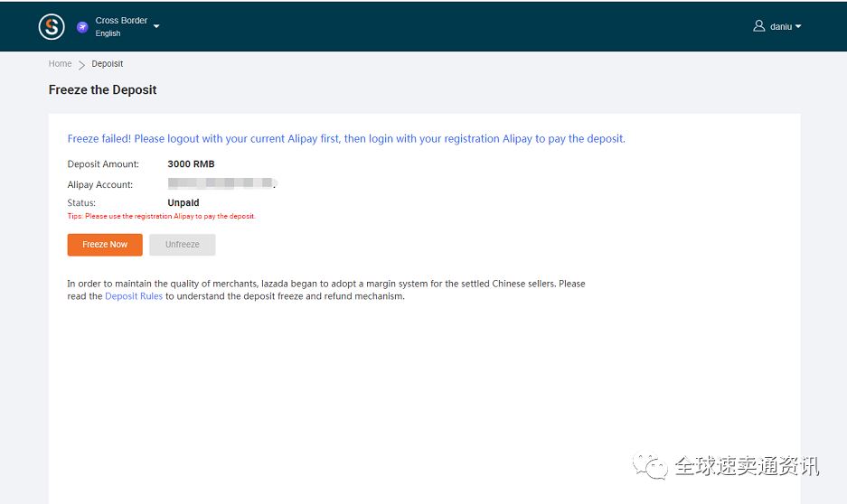Click the blurred Alipay account value

[x=221, y=183]
